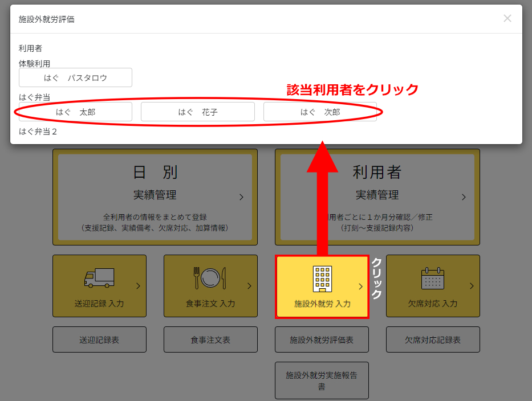Expand chevron on 日別 実績管理 card
Image resolution: width=532 pixels, height=401 pixels.
pyautogui.click(x=241, y=197)
